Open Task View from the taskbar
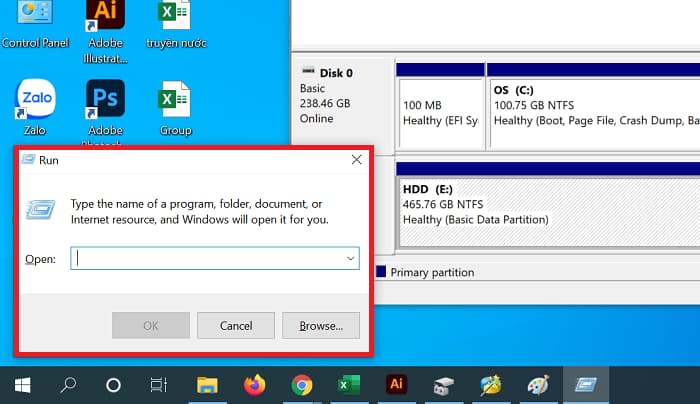Image resolution: width=700 pixels, height=404 pixels. coord(159,384)
